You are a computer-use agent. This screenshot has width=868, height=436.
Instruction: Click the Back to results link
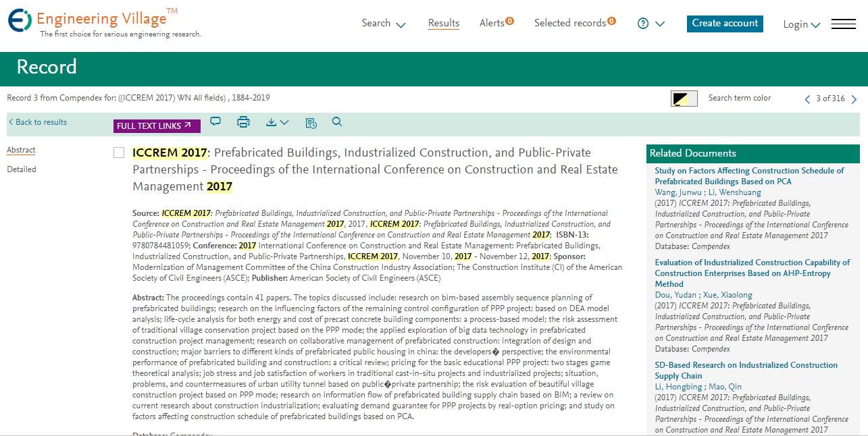(37, 122)
